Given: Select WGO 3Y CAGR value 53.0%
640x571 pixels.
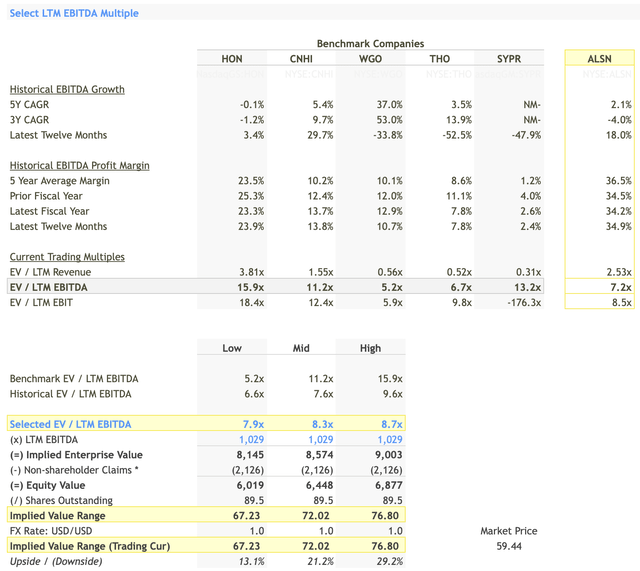Looking at the screenshot, I should pyautogui.click(x=389, y=120).
